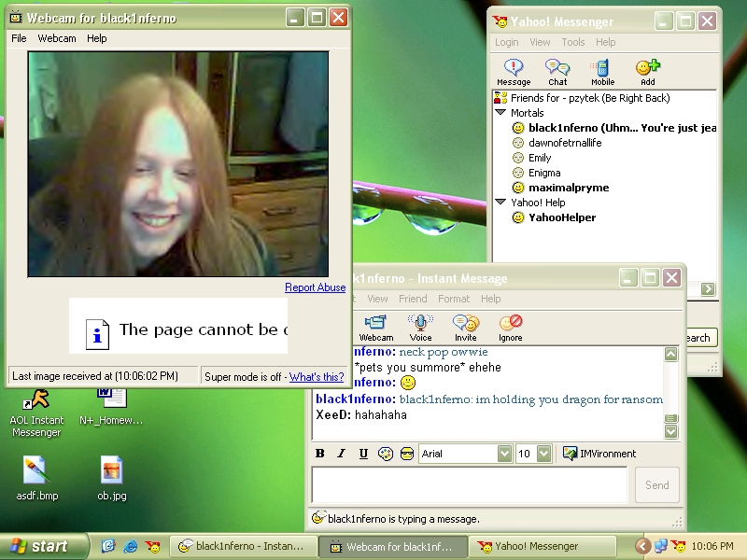Open the font size 10 dropdown
This screenshot has width=747, height=560.
point(544,454)
